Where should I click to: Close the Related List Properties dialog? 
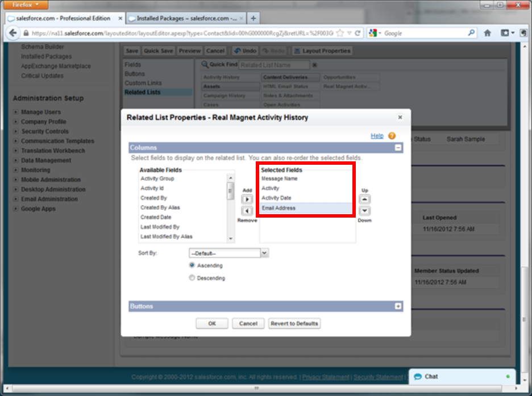tap(400, 117)
